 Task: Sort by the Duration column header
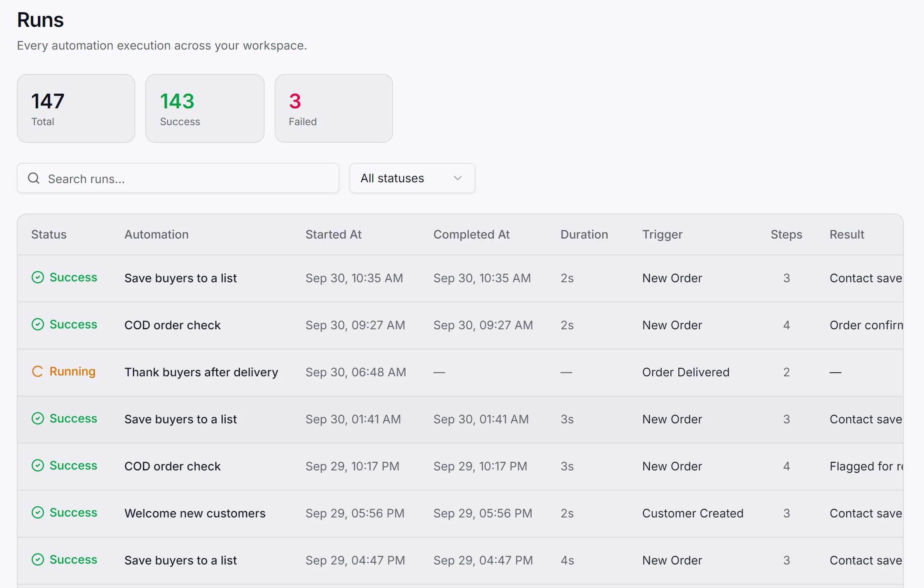click(x=584, y=234)
